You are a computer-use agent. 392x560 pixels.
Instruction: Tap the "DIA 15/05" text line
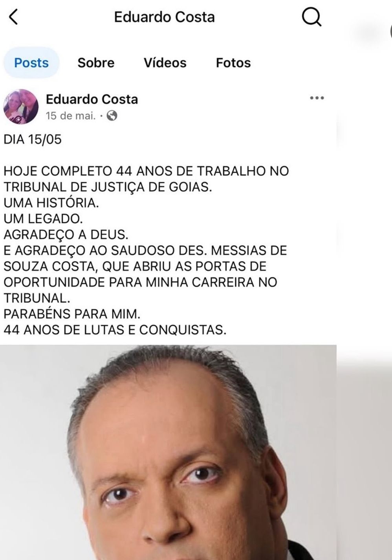pyautogui.click(x=33, y=140)
